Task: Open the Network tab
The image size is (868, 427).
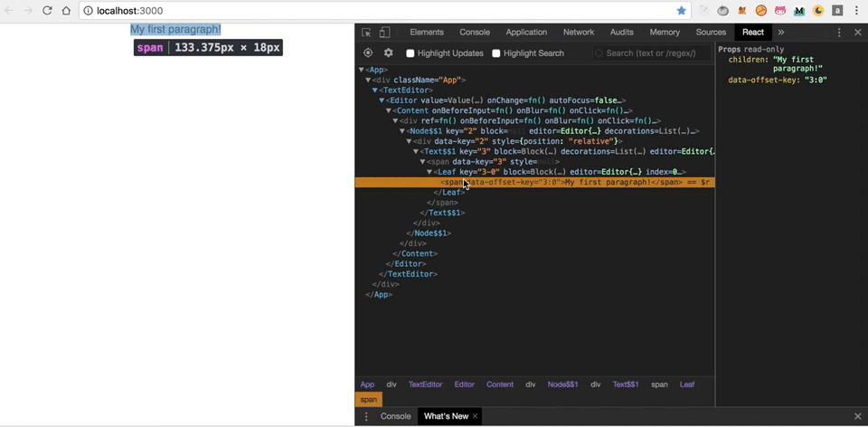Action: 579,33
